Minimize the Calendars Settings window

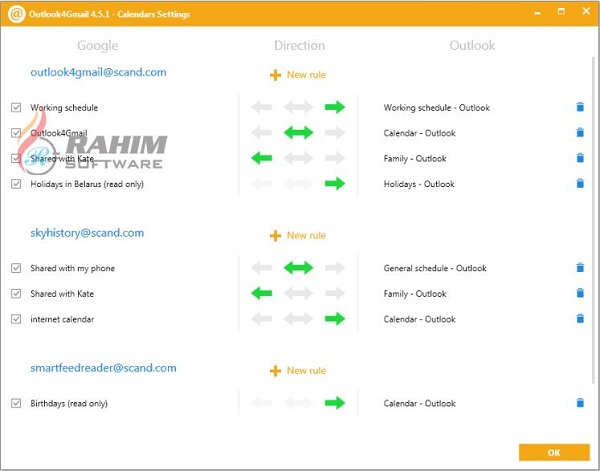click(538, 13)
